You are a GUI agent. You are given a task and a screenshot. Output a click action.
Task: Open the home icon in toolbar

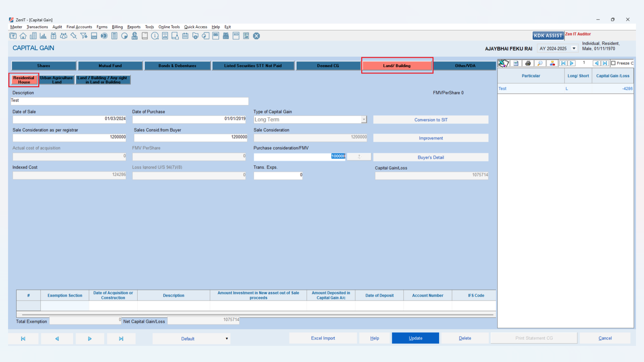(23, 36)
